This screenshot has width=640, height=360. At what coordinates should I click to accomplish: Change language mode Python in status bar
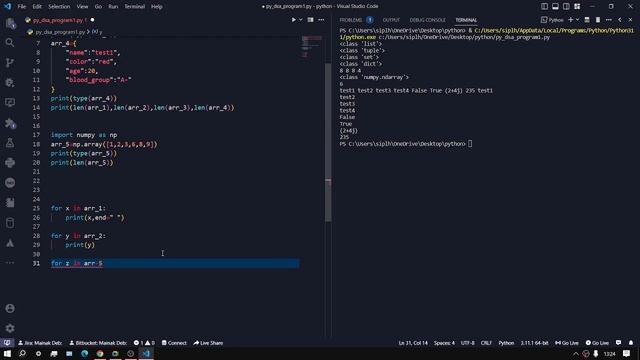tap(506, 343)
